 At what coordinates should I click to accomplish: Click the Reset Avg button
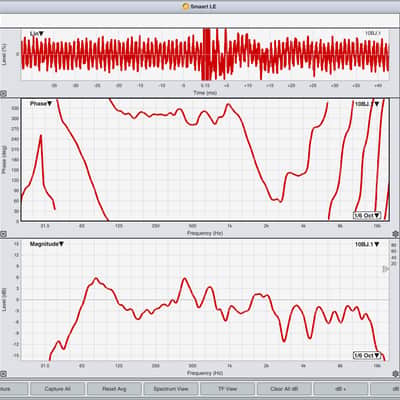(x=114, y=389)
